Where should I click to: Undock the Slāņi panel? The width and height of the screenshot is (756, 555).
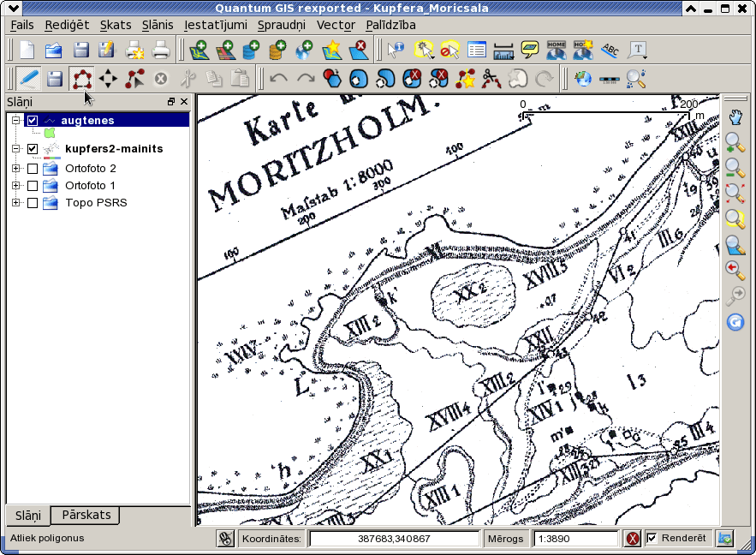click(x=171, y=102)
